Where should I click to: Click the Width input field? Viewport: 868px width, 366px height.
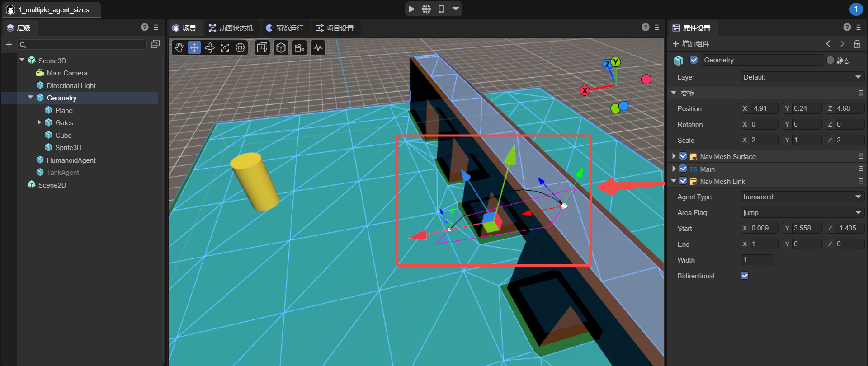(757, 260)
